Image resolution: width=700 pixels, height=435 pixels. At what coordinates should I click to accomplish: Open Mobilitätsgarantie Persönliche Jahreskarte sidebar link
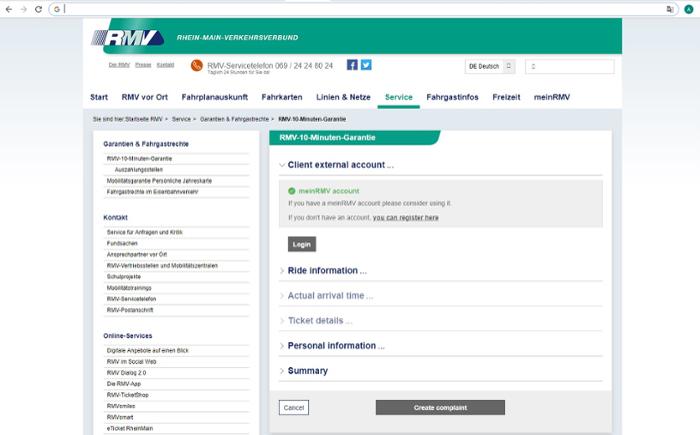click(x=159, y=181)
